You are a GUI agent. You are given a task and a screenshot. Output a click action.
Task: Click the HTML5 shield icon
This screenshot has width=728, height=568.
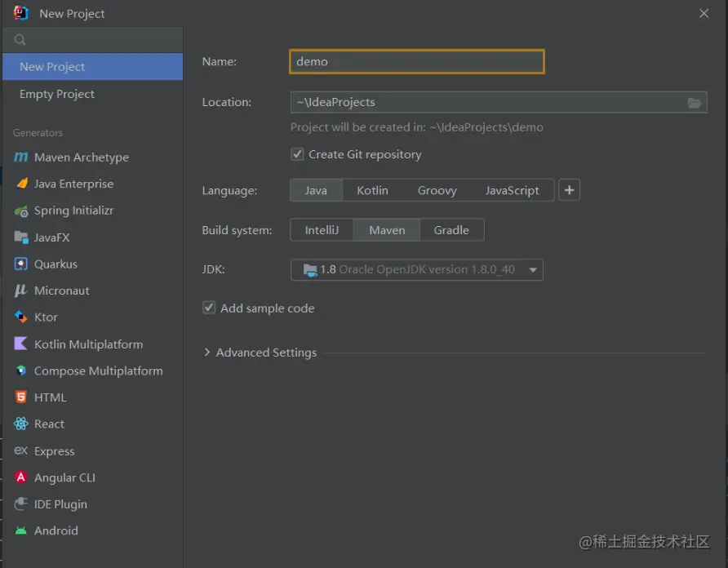(x=21, y=397)
